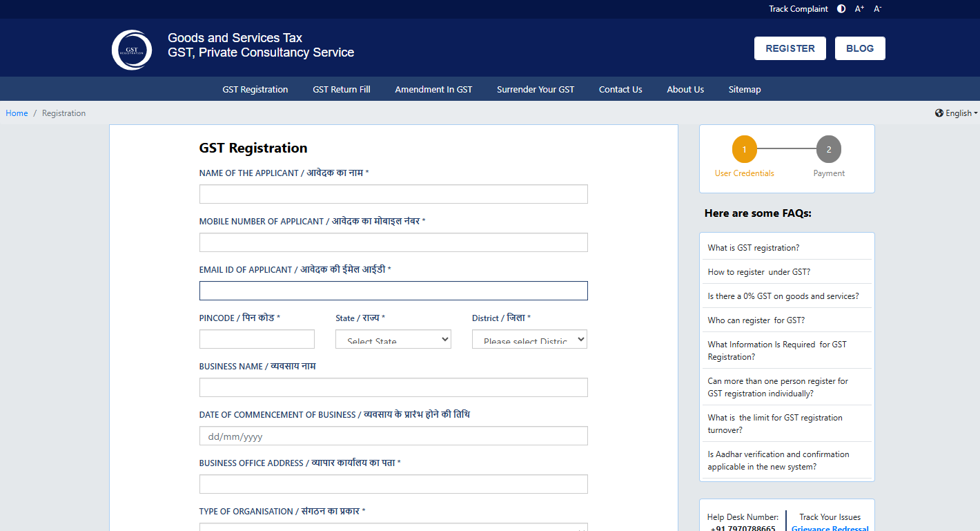The width and height of the screenshot is (980, 531).
Task: Decrease font size with A- icon
Action: coord(878,9)
